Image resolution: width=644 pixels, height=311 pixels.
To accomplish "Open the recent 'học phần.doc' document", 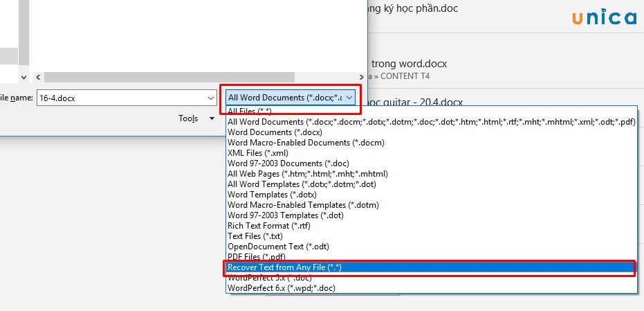I will pos(414,8).
